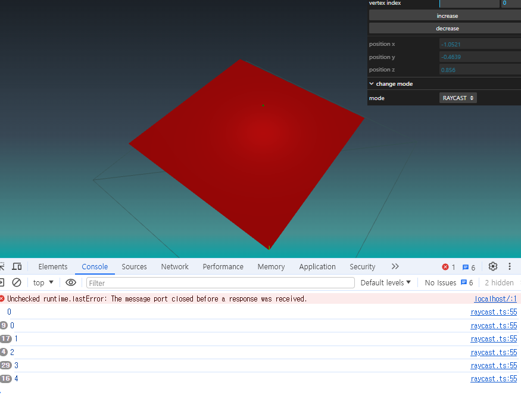Click the red error count icon

pos(445,267)
